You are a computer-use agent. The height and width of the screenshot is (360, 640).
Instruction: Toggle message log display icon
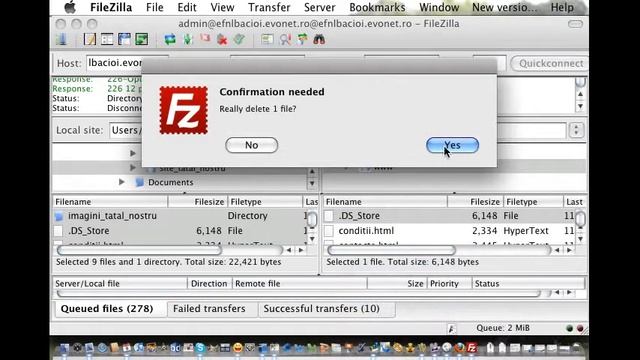[90, 40]
